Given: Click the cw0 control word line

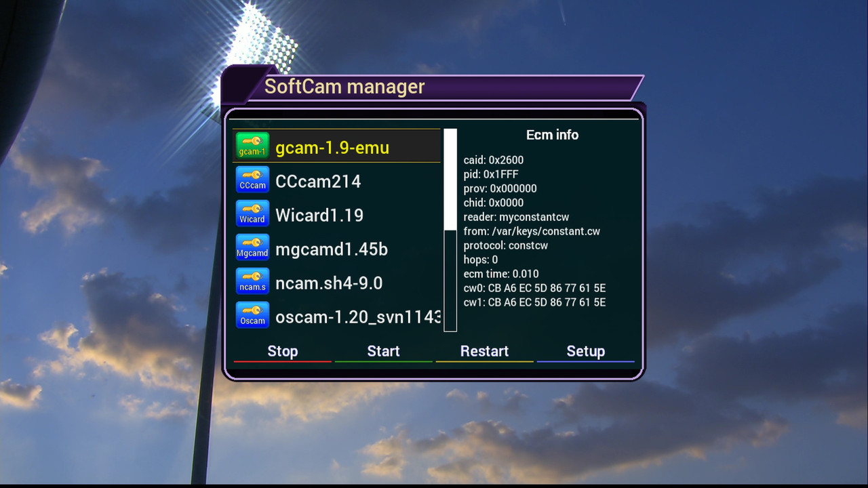Looking at the screenshot, I should (x=535, y=288).
